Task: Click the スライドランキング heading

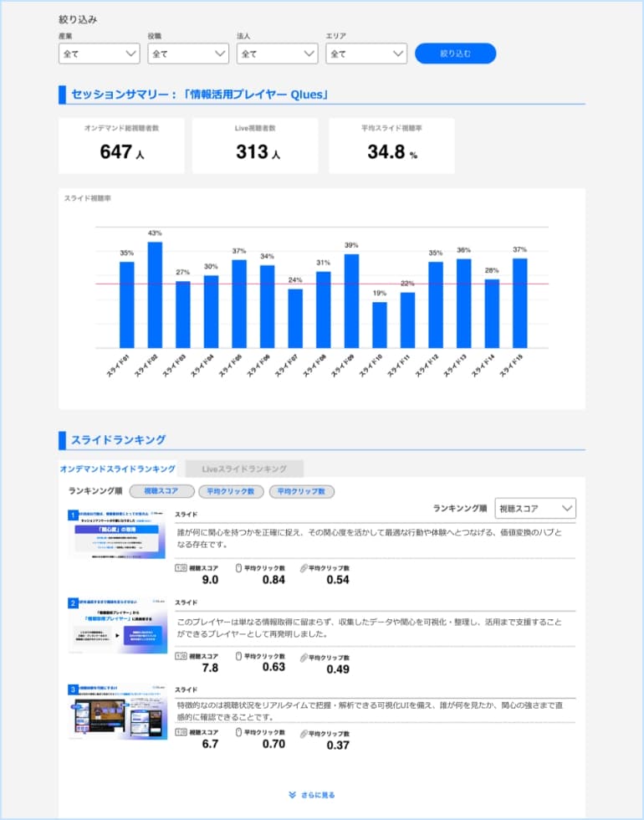Action: coord(118,440)
